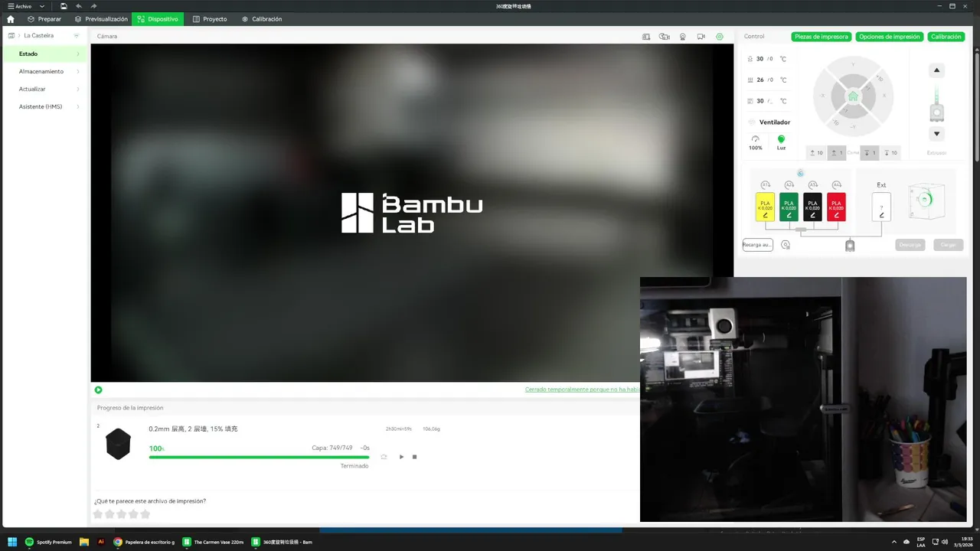980x551 pixels.
Task: Select the Dispositivo tab
Action: click(158, 19)
